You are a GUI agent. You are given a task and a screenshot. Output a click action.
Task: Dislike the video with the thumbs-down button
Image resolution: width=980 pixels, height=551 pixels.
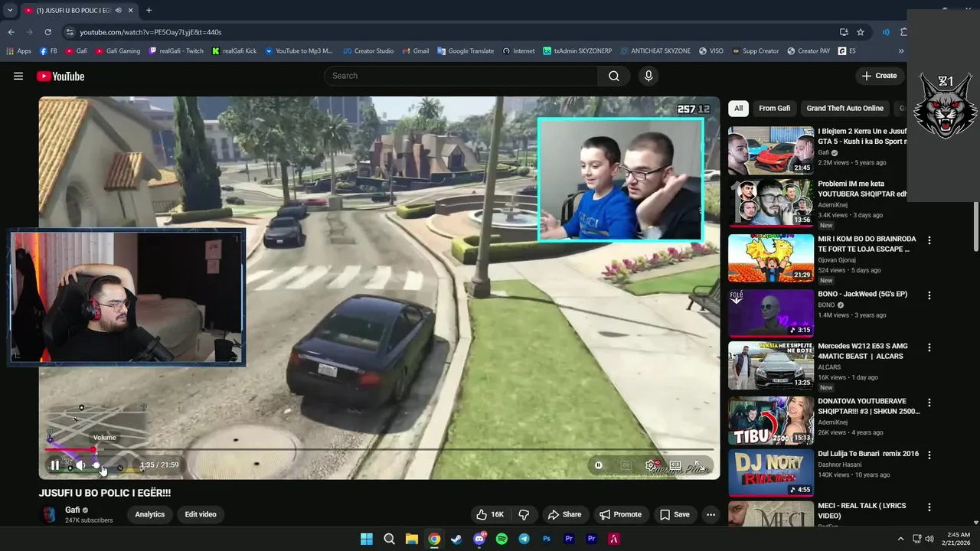click(524, 514)
